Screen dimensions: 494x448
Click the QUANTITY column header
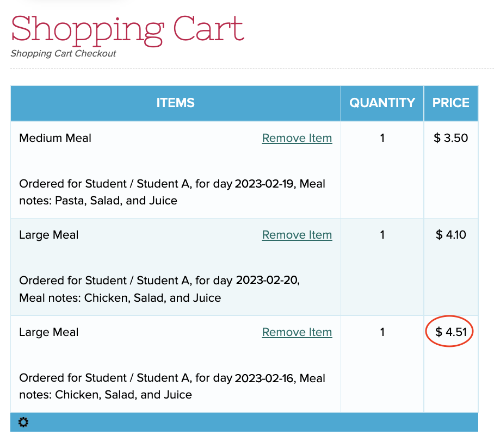click(x=382, y=103)
